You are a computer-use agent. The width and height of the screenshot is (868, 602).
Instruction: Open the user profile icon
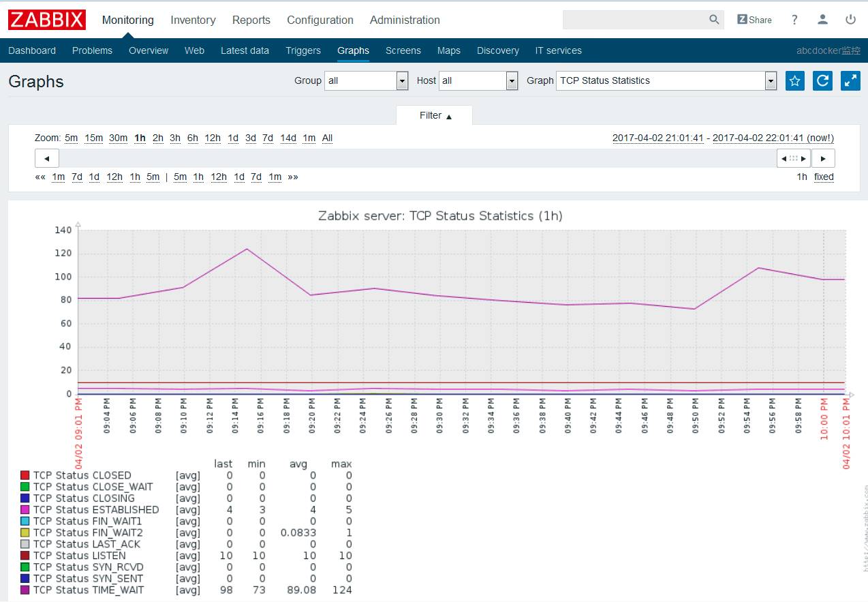click(x=822, y=20)
